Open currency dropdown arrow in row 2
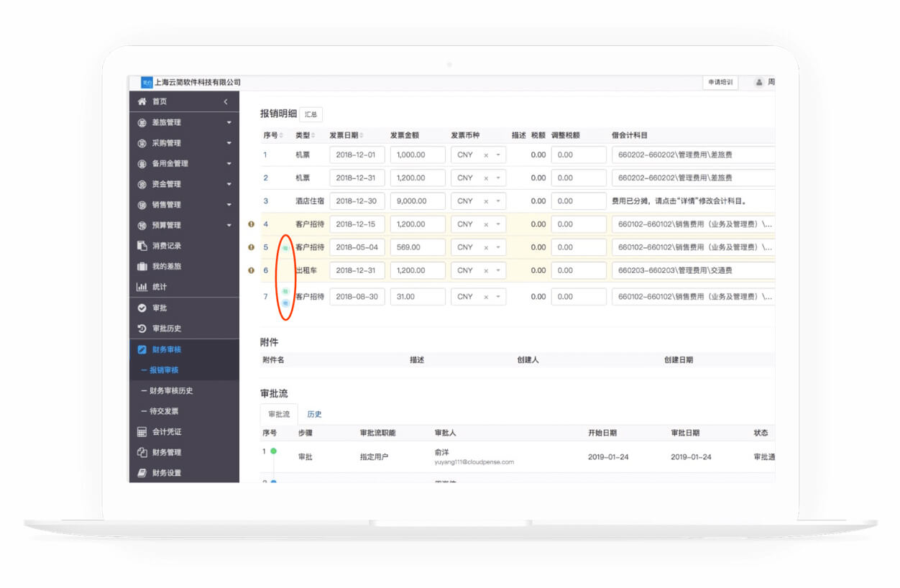Screen dimensions: 900x588 coord(498,178)
